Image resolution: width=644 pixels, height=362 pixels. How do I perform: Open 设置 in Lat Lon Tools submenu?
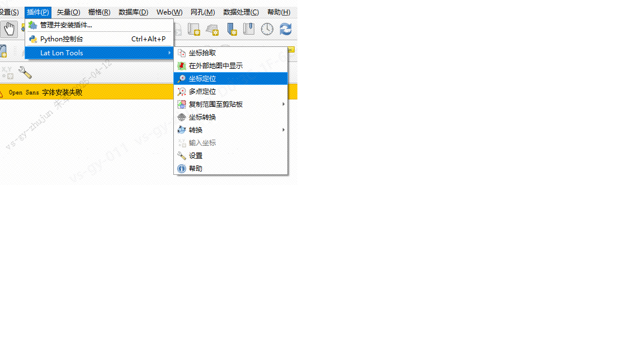click(230, 156)
